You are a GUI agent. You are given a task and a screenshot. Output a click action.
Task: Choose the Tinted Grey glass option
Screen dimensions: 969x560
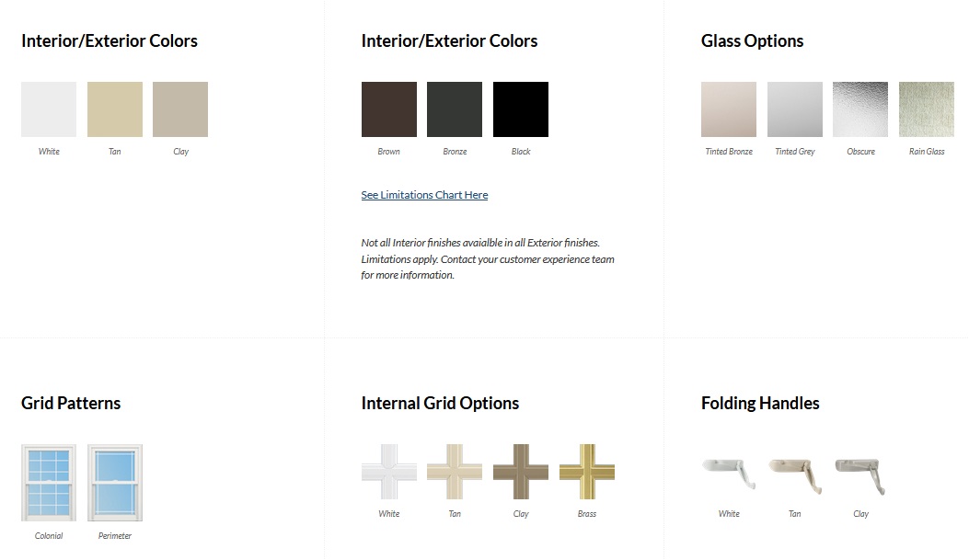pyautogui.click(x=795, y=109)
